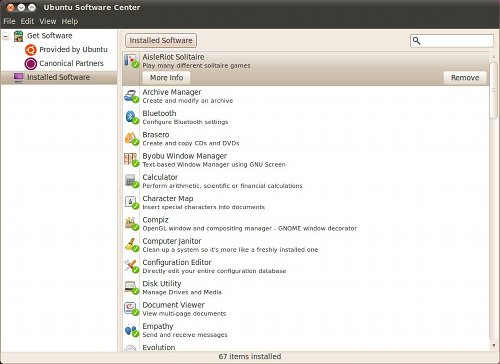
Task: Click More Info for AisleRiot Solitaire
Action: click(x=166, y=78)
